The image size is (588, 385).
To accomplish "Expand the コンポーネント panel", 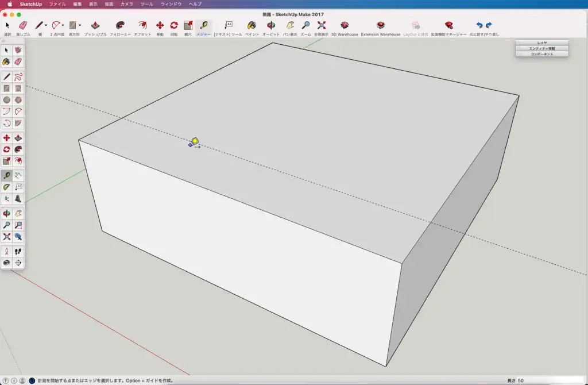I will coord(542,54).
